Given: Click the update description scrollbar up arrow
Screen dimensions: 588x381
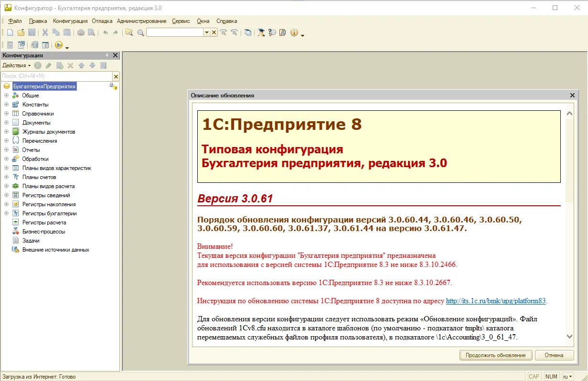Looking at the screenshot, I should click(569, 114).
